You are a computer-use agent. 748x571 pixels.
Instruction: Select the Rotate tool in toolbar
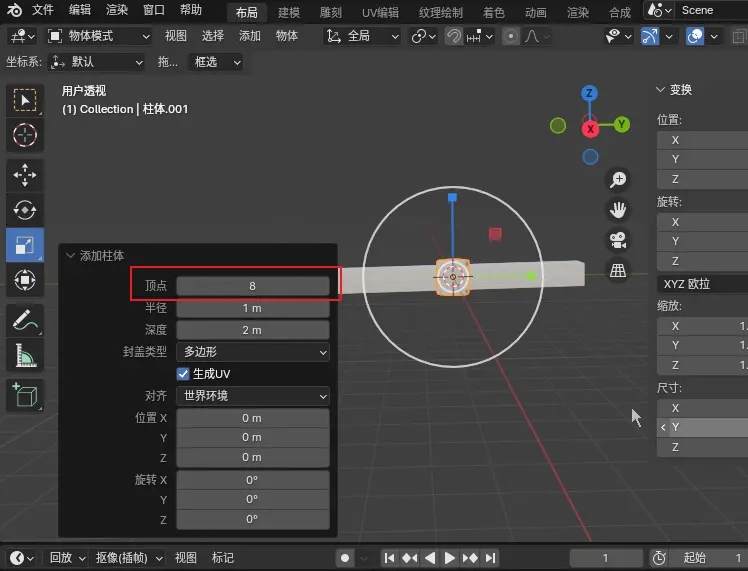tap(25, 210)
